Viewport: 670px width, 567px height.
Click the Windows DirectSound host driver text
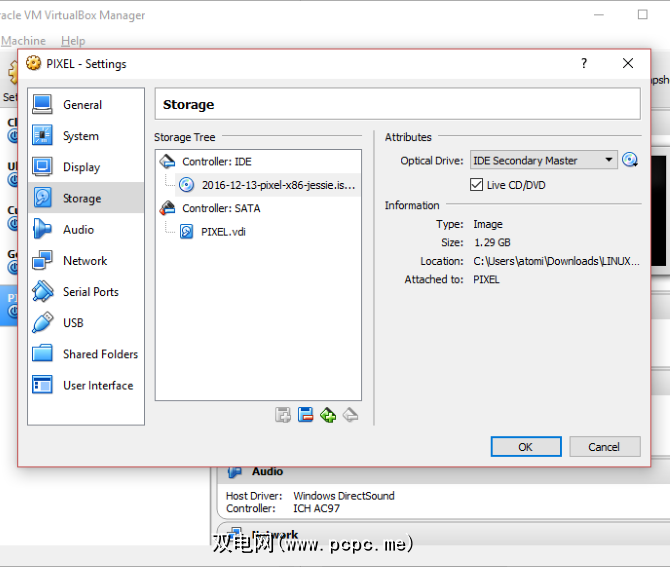(x=344, y=496)
